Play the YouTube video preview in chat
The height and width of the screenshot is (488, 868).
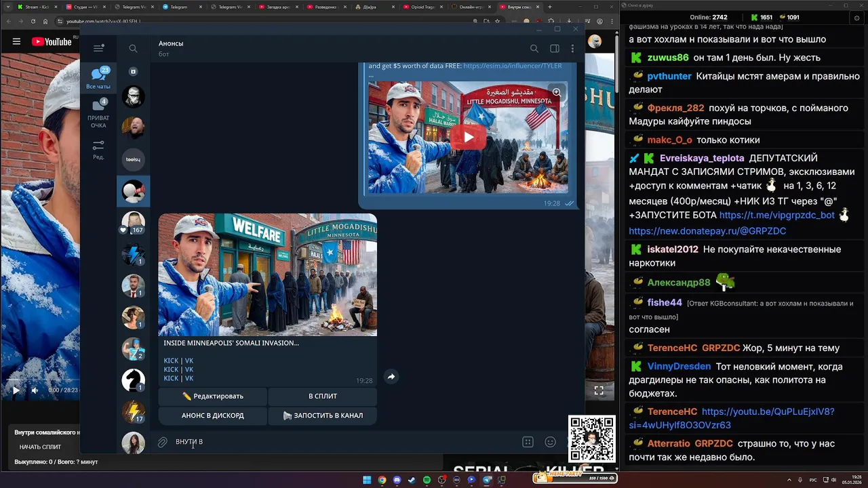(468, 137)
